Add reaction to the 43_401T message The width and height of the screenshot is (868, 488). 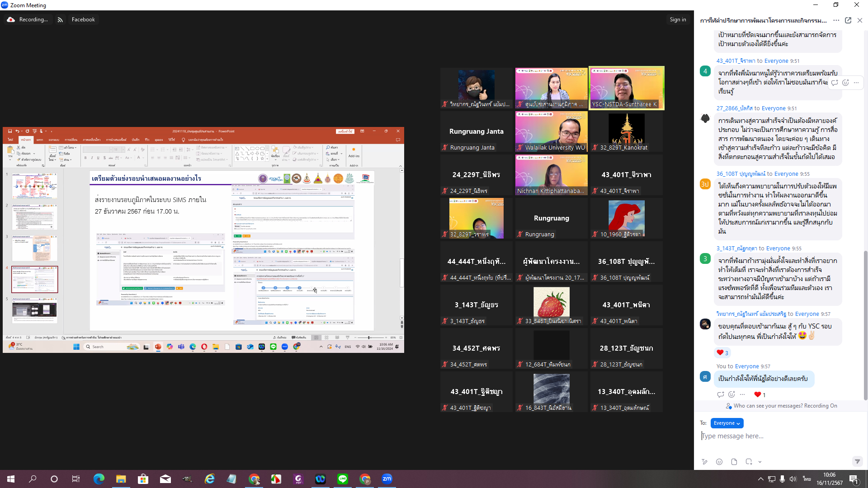click(845, 82)
